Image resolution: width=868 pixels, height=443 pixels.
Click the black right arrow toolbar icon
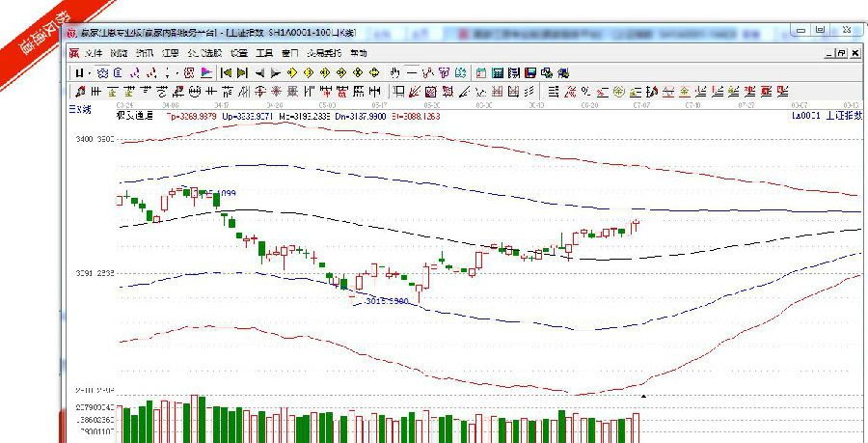(x=276, y=72)
